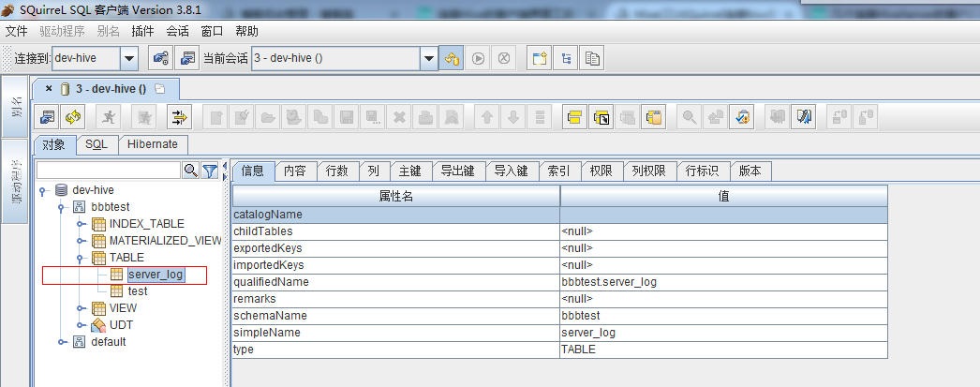Click the pencil and paper edit icon

tap(803, 116)
